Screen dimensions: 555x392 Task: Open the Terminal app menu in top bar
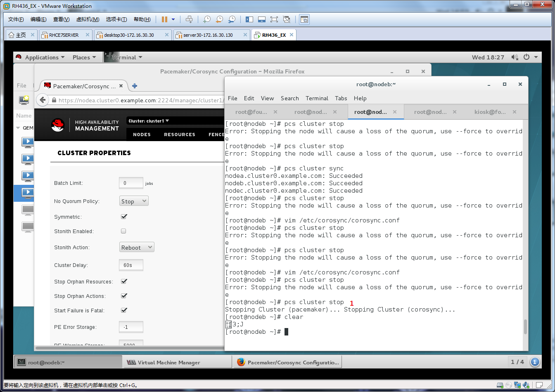[x=123, y=57]
